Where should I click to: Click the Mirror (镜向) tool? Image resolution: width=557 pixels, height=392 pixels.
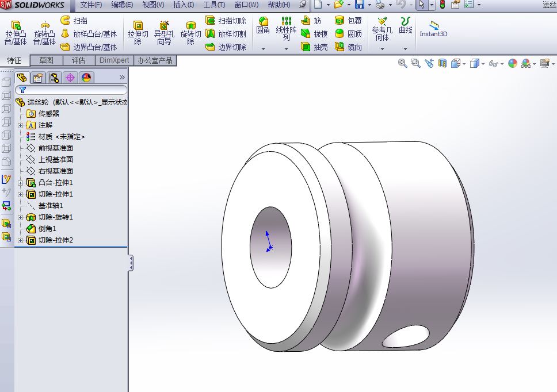tap(348, 47)
